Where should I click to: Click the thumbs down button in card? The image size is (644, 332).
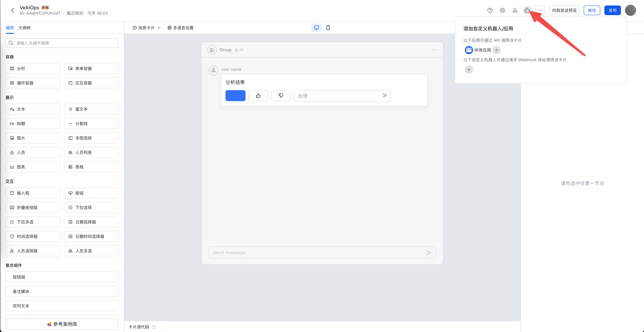pos(281,96)
